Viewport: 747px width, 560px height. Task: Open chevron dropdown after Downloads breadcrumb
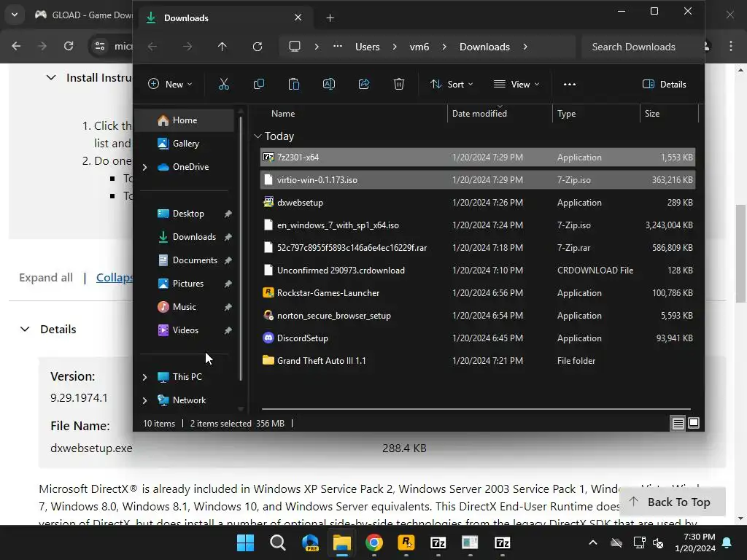point(525,47)
